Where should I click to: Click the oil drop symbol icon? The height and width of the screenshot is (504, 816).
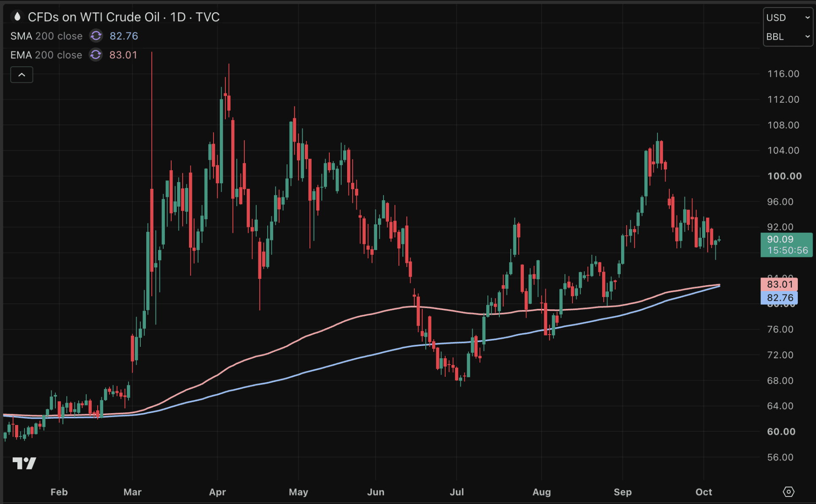pyautogui.click(x=17, y=17)
